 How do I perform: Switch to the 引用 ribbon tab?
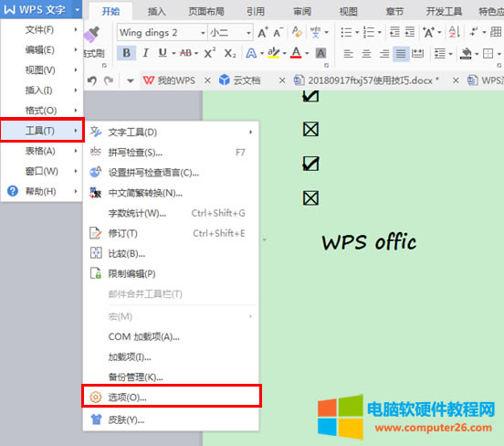[256, 12]
